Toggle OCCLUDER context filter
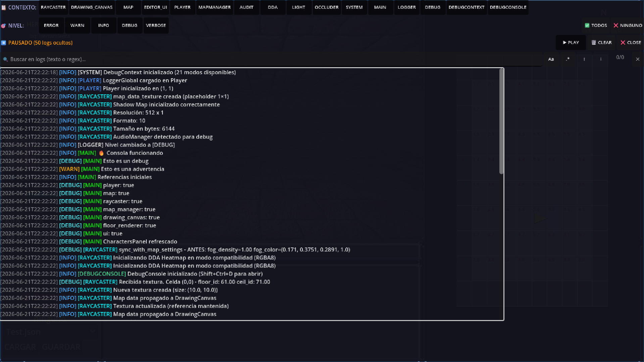The image size is (644, 362). 327,7
